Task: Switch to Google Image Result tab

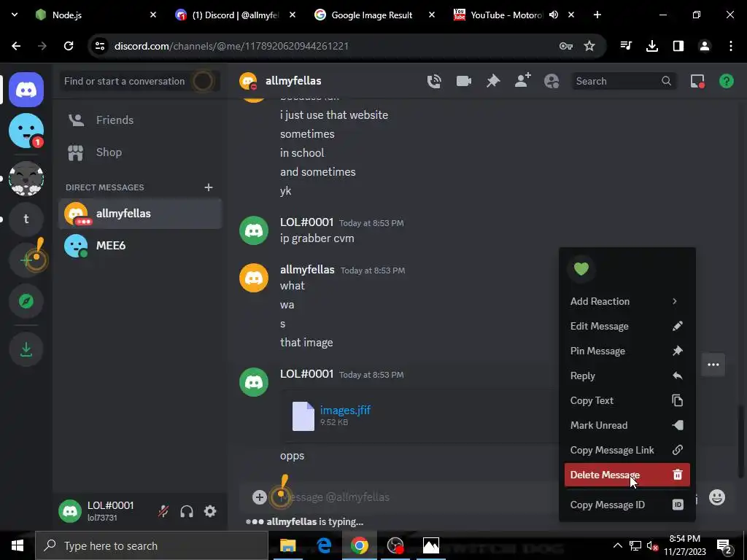Action: tap(374, 15)
